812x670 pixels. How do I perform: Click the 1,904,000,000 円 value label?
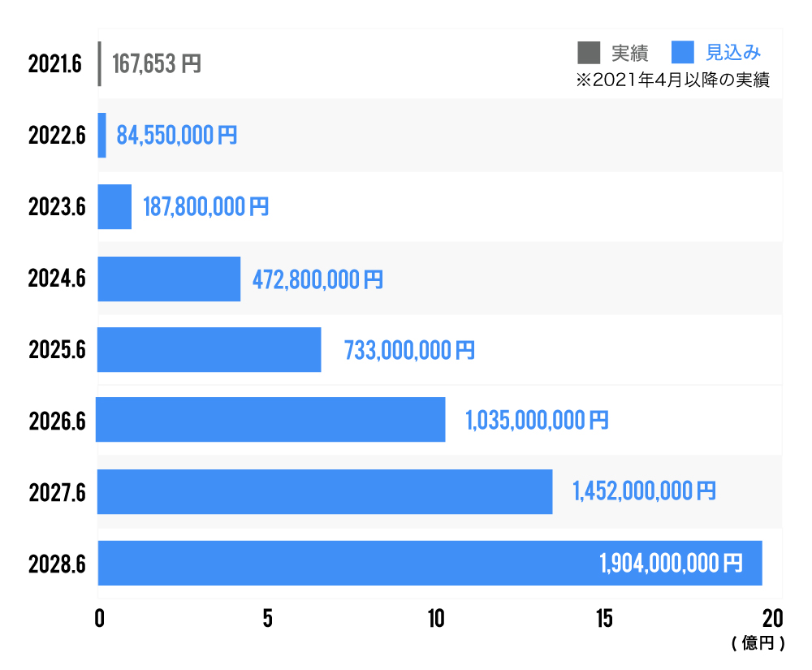(671, 563)
